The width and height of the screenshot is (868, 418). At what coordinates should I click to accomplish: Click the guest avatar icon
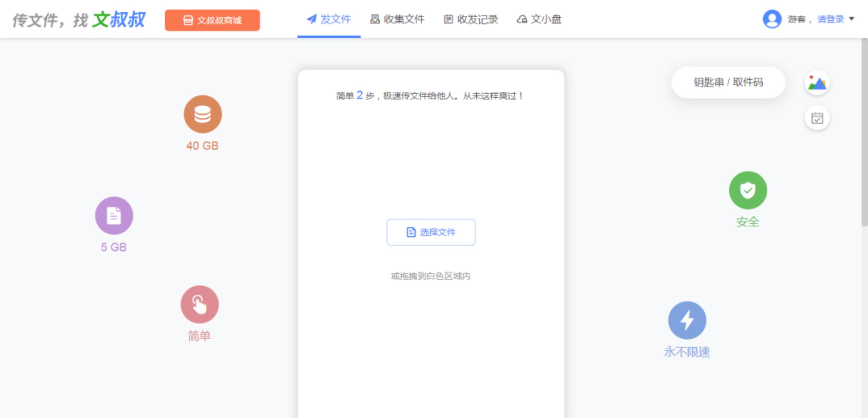pyautogui.click(x=772, y=19)
